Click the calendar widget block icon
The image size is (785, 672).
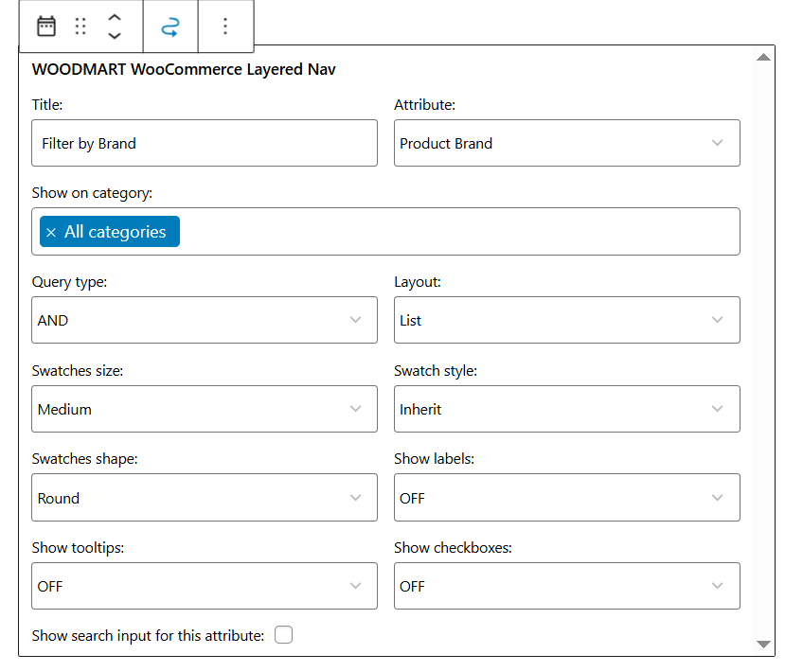(x=45, y=27)
